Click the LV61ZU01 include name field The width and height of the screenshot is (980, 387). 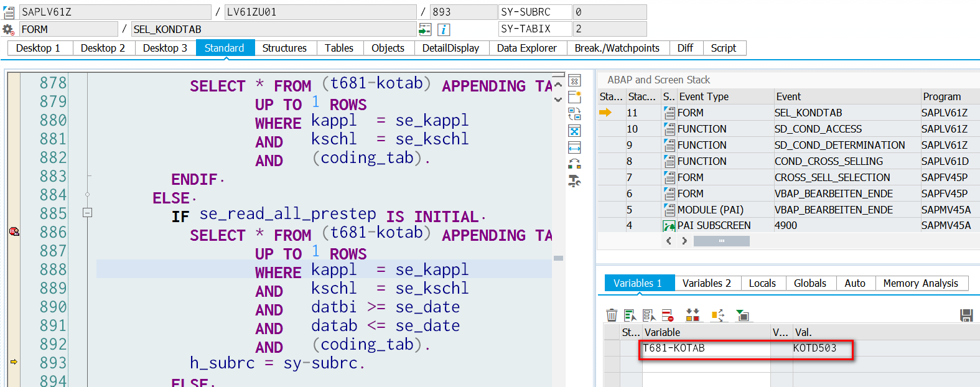click(320, 12)
